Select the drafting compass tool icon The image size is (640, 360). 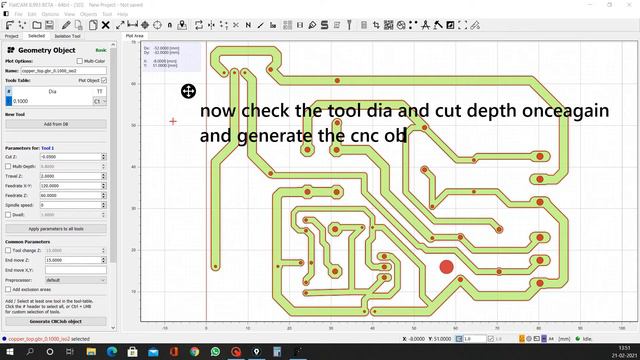[x=425, y=25]
